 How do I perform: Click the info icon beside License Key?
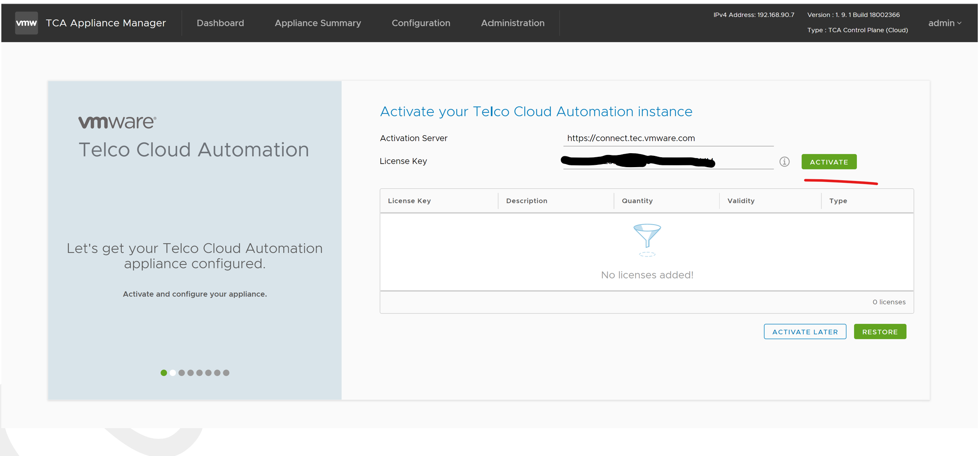click(x=784, y=161)
